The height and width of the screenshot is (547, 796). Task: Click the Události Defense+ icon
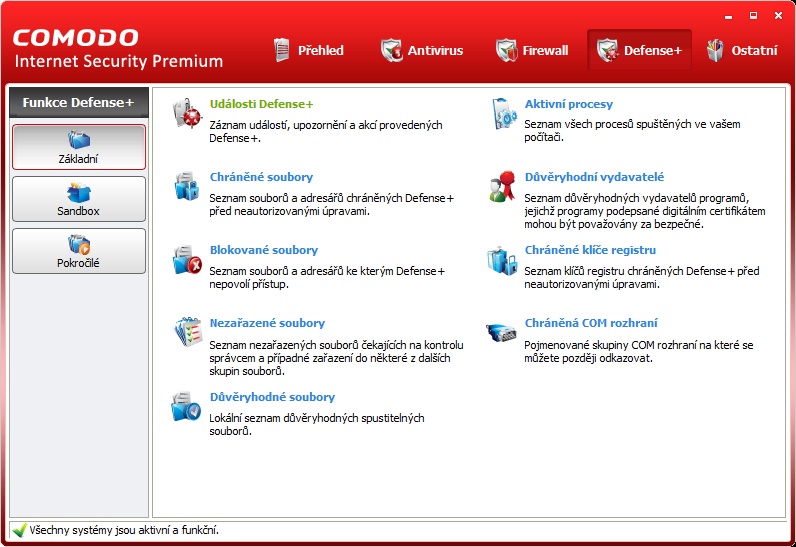187,113
